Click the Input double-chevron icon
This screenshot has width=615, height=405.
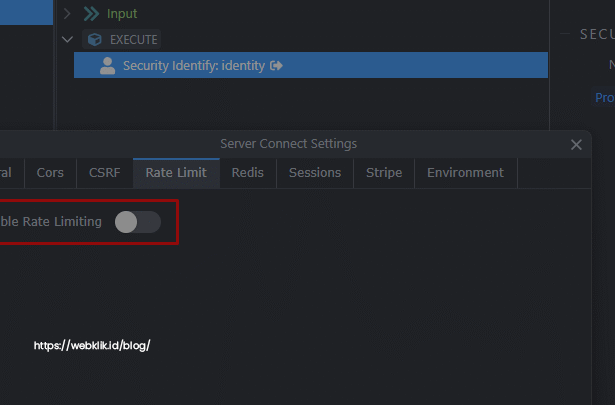click(x=91, y=14)
